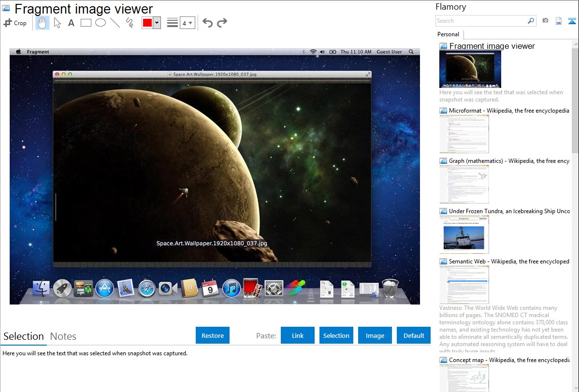
Task: Redo the last undone edit
Action: (x=222, y=23)
